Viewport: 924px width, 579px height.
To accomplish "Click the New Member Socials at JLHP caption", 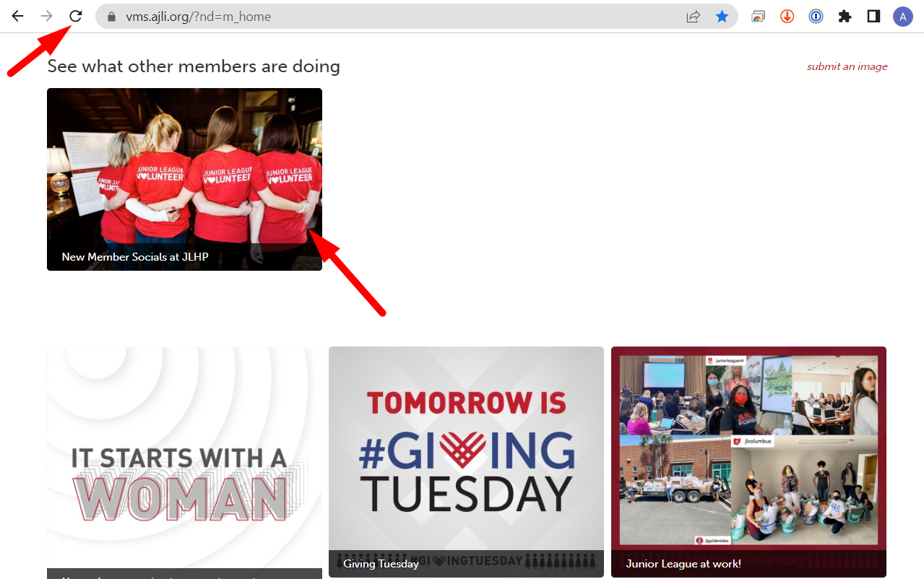I will (135, 257).
